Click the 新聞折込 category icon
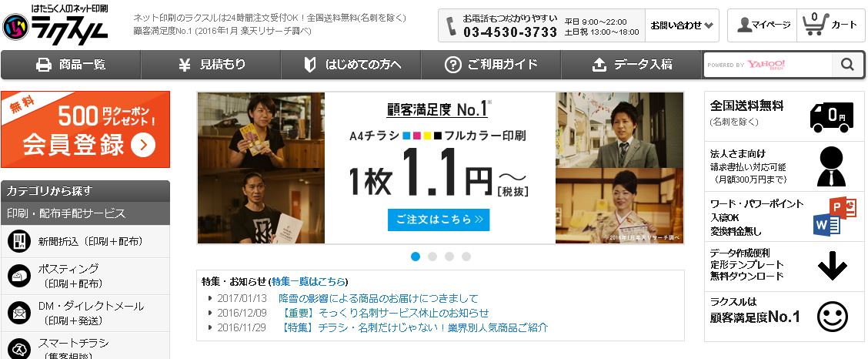Viewport: 868px width, 359px height. (19, 241)
